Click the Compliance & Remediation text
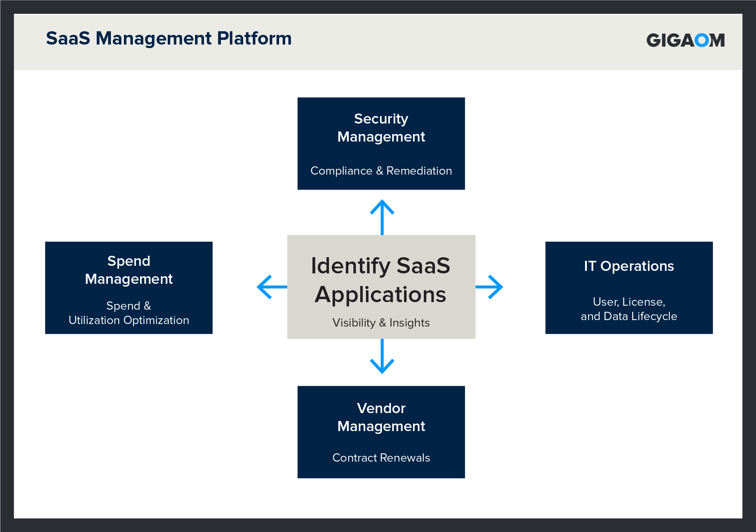 point(381,171)
